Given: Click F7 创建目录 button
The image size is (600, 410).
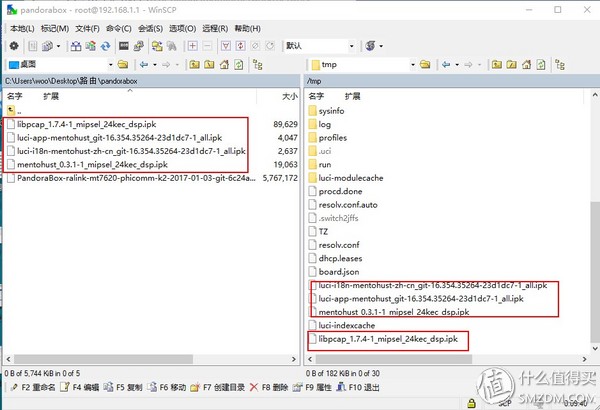Looking at the screenshot, I should pos(218,387).
